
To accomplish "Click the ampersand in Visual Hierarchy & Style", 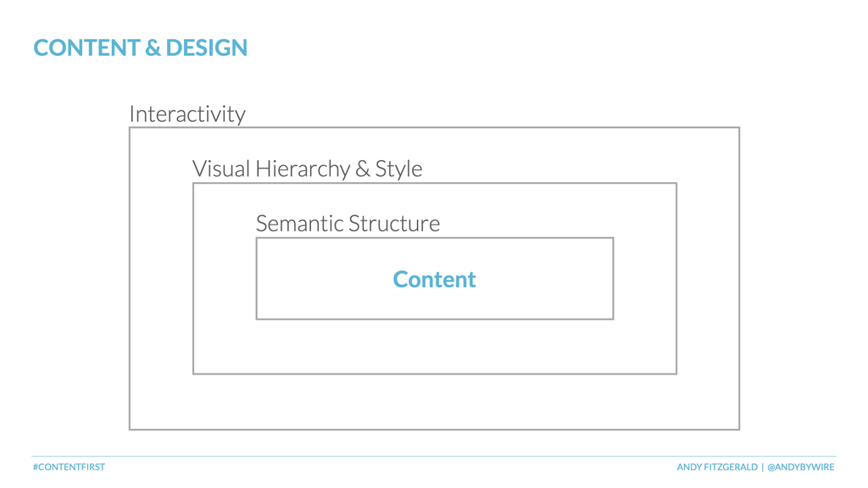I will pyautogui.click(x=363, y=169).
